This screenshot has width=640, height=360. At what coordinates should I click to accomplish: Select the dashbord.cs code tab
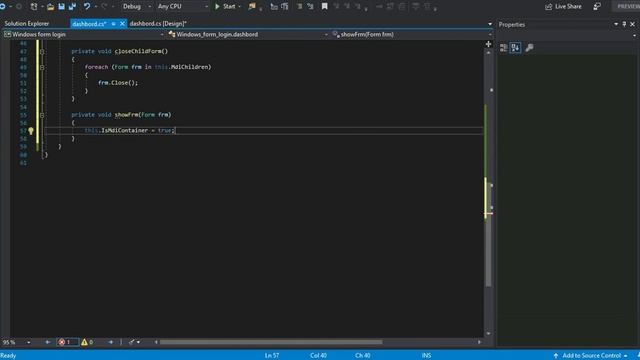click(x=89, y=24)
